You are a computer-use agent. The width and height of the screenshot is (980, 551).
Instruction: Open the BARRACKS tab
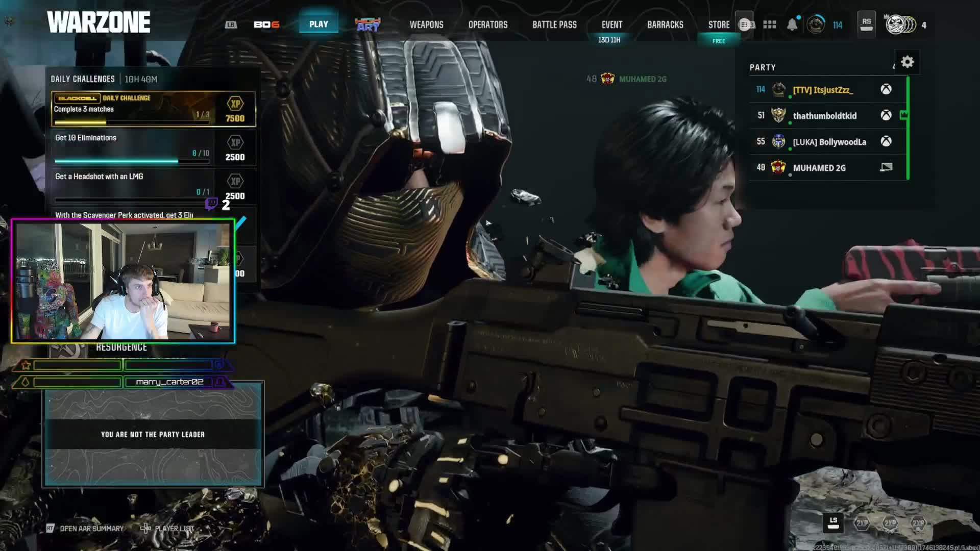click(x=665, y=24)
